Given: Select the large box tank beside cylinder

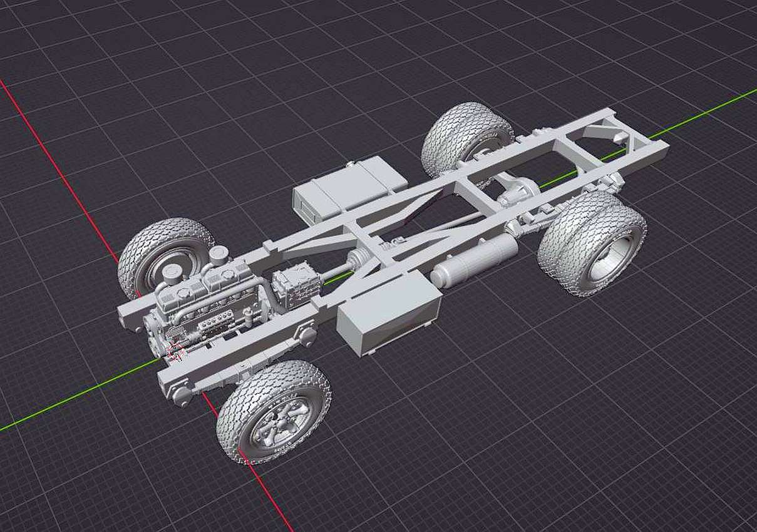Looking at the screenshot, I should tap(388, 314).
